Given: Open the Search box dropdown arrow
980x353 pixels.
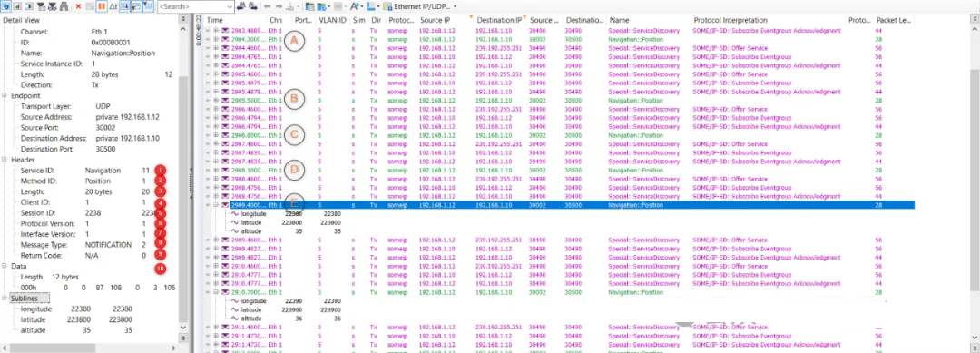Looking at the screenshot, I should coord(230,6).
